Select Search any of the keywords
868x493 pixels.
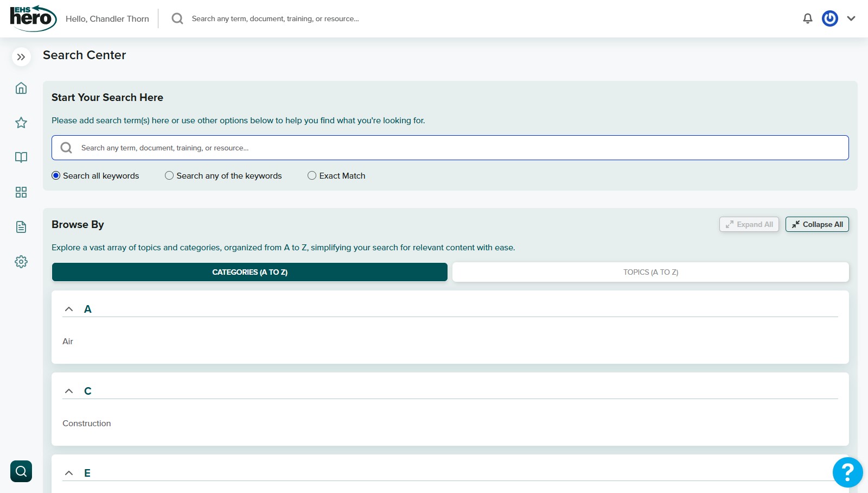click(169, 175)
